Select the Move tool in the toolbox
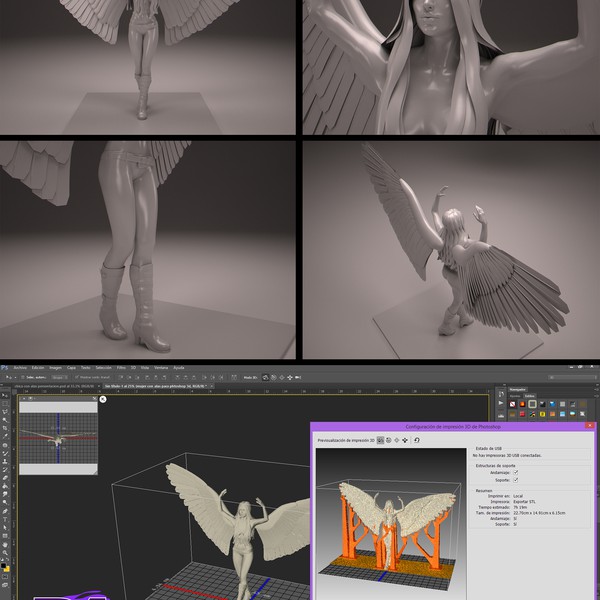Screen dimensions: 600x600 click(5, 396)
